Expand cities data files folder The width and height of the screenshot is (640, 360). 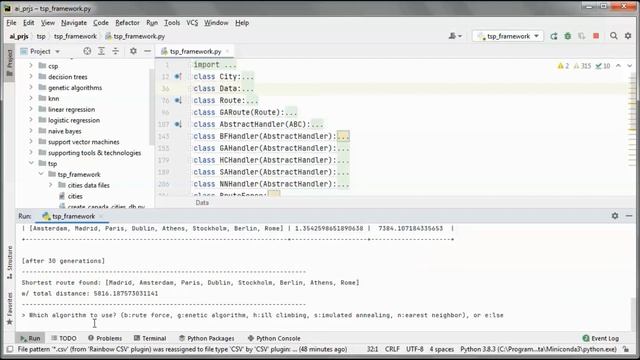(x=51, y=185)
